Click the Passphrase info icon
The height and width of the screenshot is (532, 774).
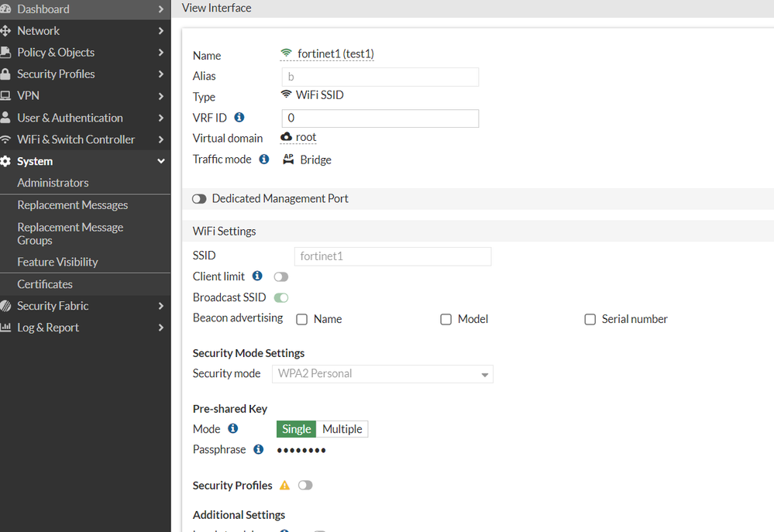click(259, 449)
